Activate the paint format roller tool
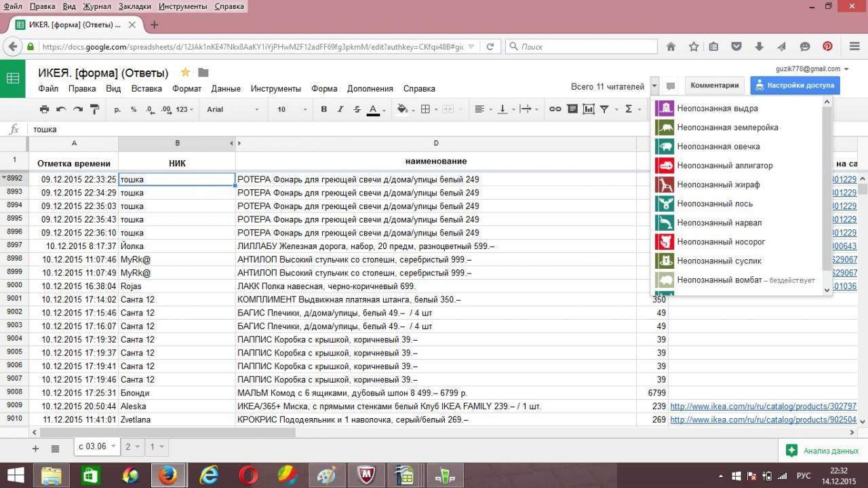Screen dimensions: 868x488 94,109
